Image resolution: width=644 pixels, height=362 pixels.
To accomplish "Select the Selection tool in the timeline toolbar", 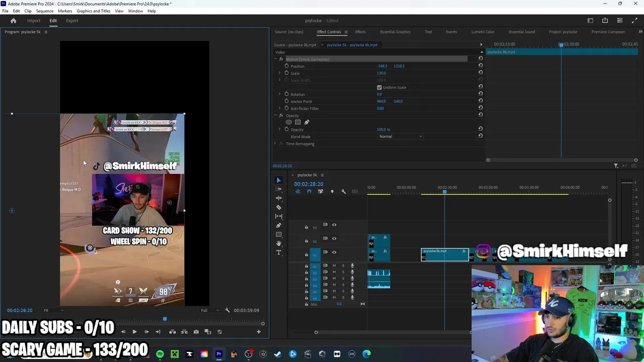I will click(279, 180).
